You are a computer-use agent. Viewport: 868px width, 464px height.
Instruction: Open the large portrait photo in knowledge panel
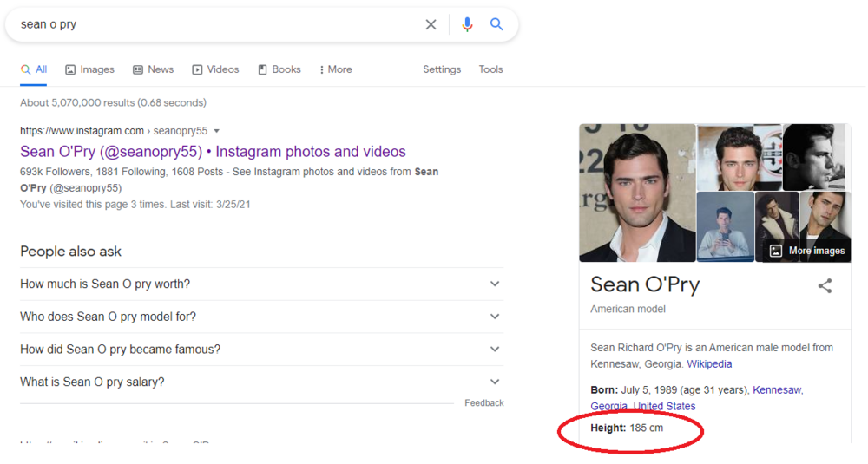click(x=637, y=193)
